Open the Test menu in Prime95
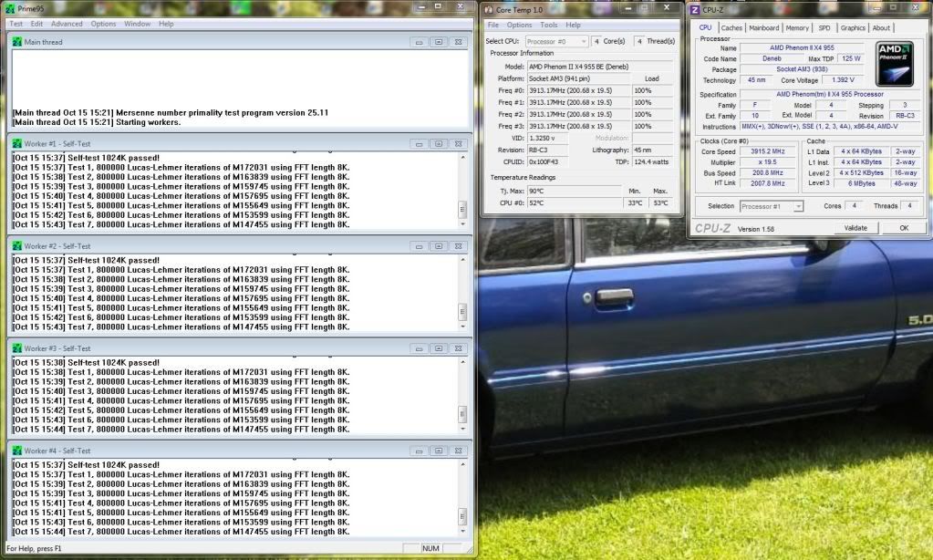Viewport: 933px width, 560px height. pyautogui.click(x=16, y=24)
